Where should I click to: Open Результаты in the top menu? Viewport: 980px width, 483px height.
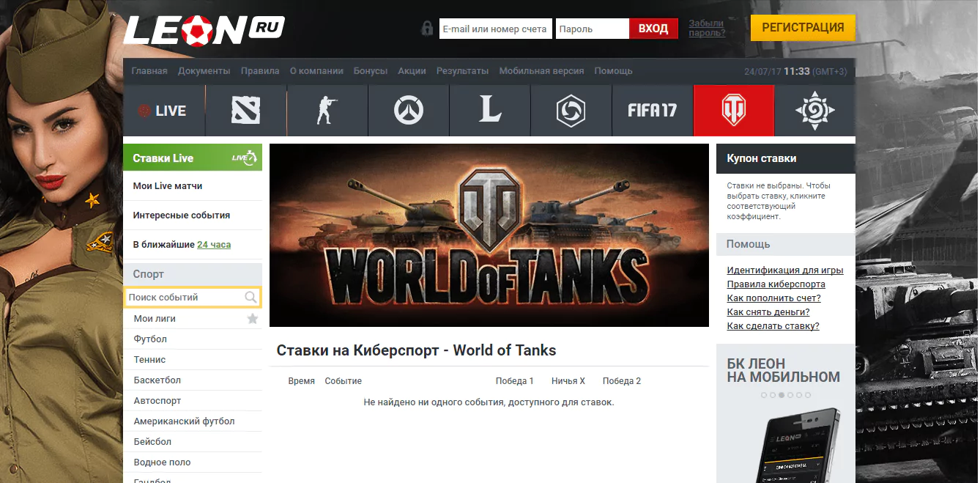[462, 71]
